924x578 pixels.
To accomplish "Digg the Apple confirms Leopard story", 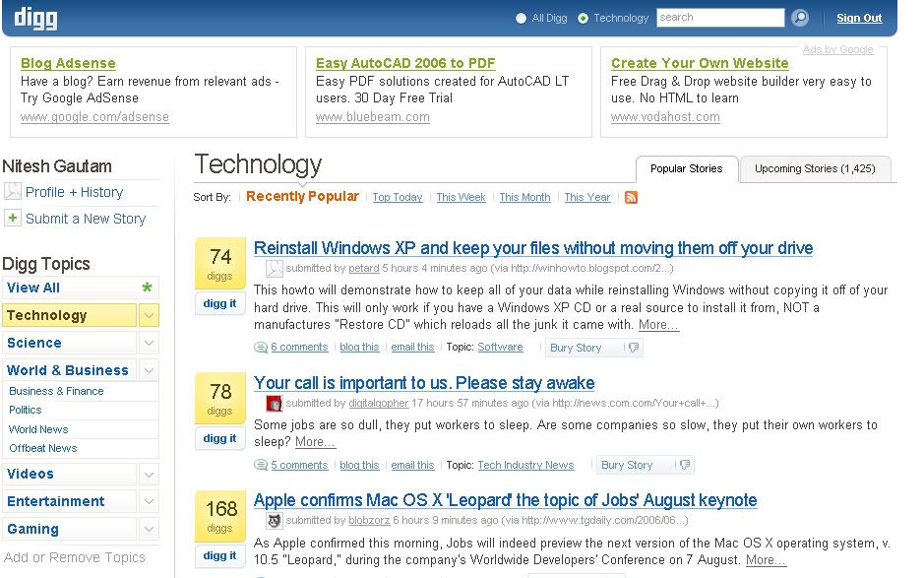I will tap(219, 556).
